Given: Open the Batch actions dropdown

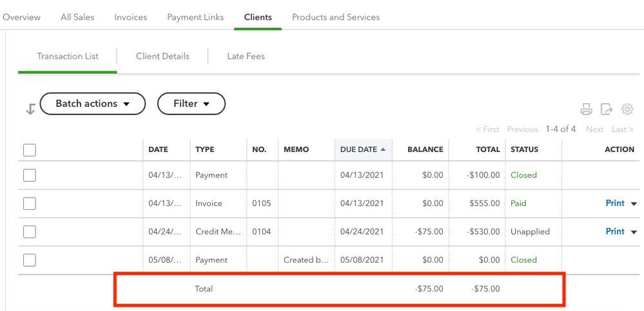Looking at the screenshot, I should pos(93,104).
